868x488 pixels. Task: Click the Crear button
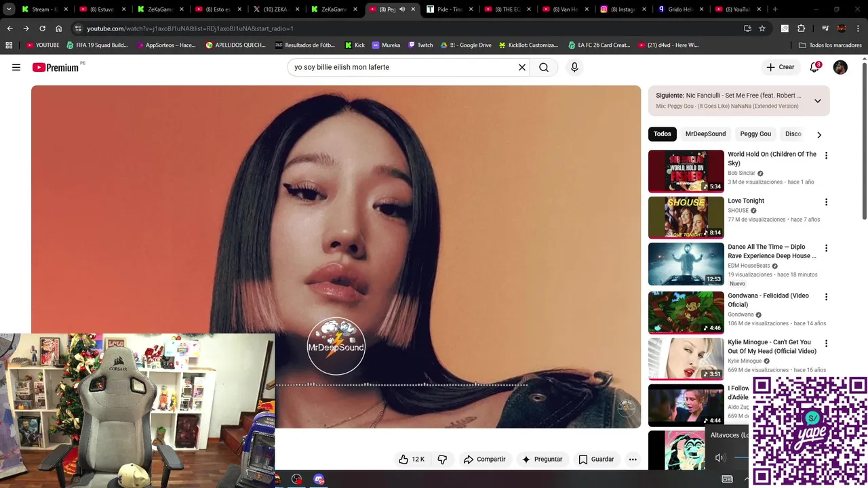(780, 67)
